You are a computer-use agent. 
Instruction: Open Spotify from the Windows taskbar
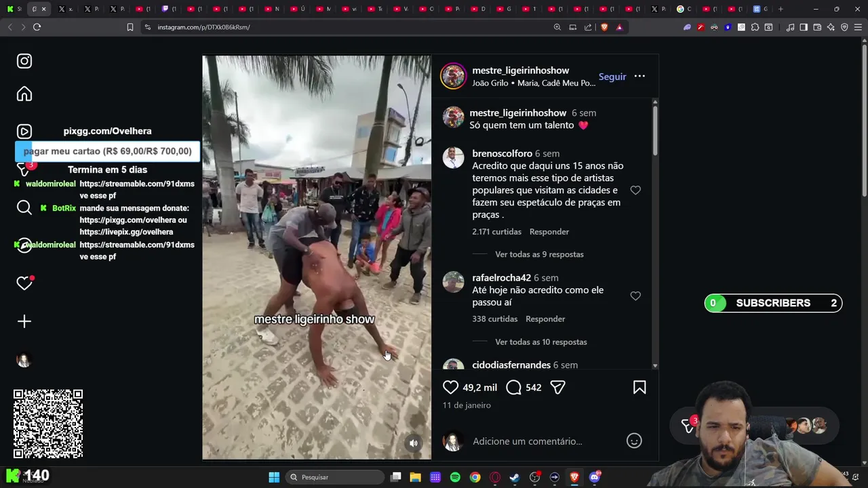455,477
